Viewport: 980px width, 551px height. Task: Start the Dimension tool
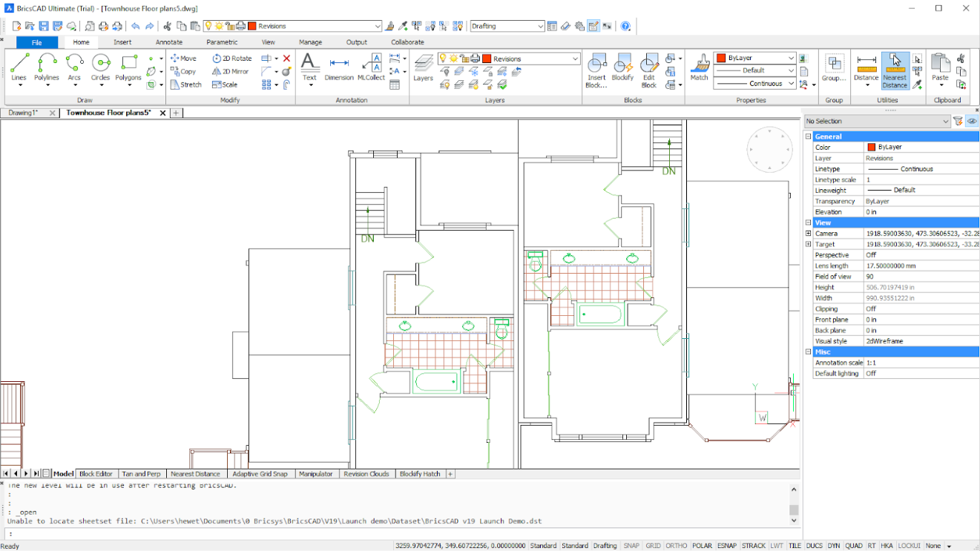pos(339,67)
